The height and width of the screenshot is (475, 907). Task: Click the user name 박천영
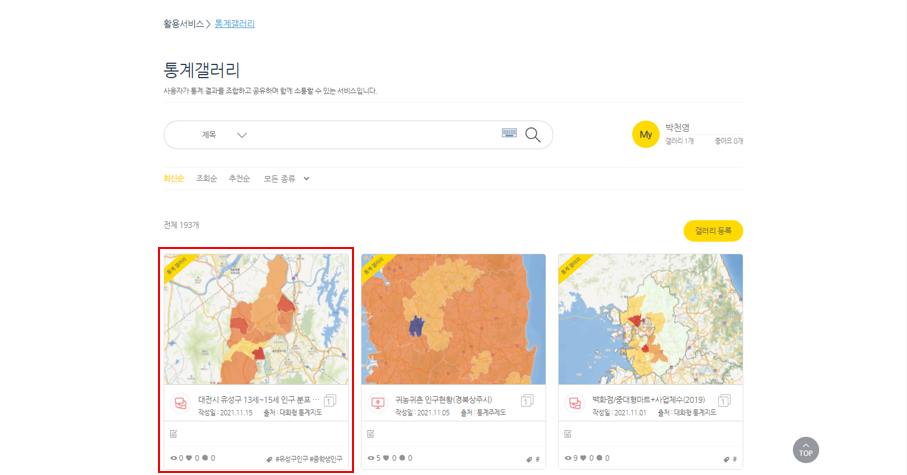[677, 127]
